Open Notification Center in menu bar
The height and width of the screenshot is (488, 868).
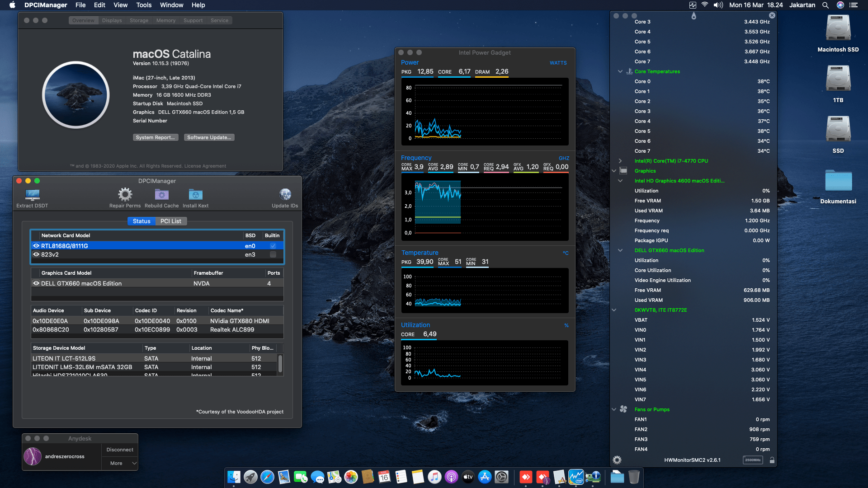point(854,5)
